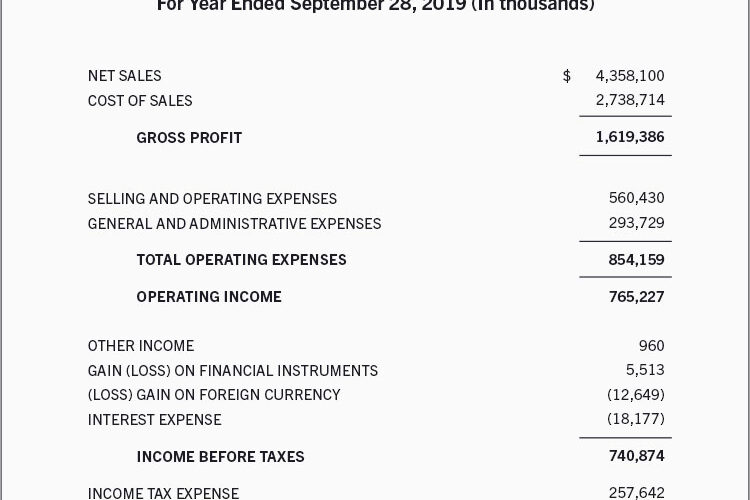Image resolution: width=750 pixels, height=500 pixels.
Task: Click the net sales value 4,358,100
Action: coord(629,76)
